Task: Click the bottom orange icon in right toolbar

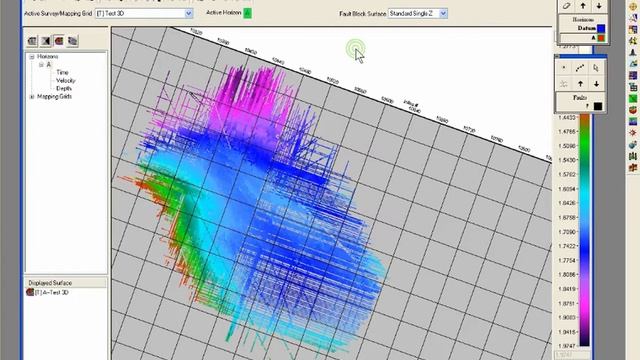Action: [x=633, y=167]
